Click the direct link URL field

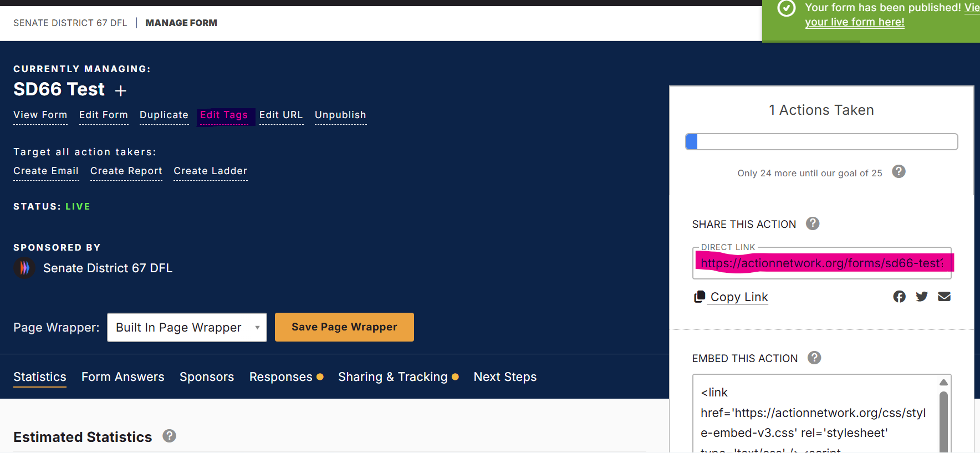click(822, 263)
